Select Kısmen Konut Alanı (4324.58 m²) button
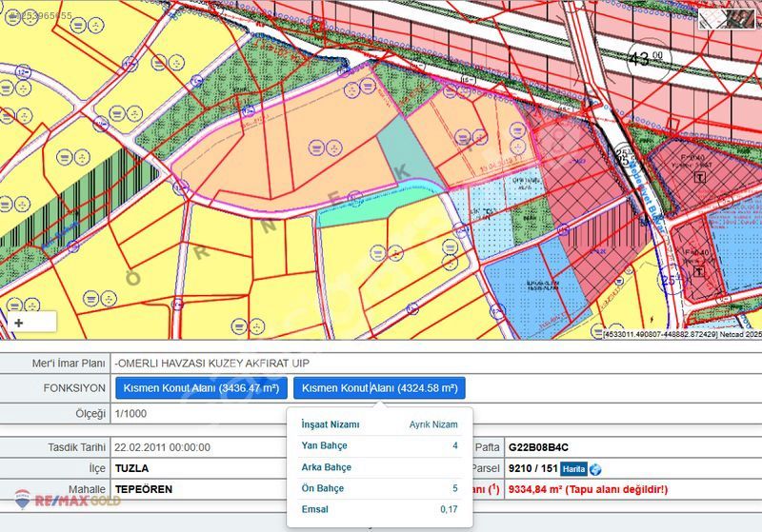 tap(379, 388)
